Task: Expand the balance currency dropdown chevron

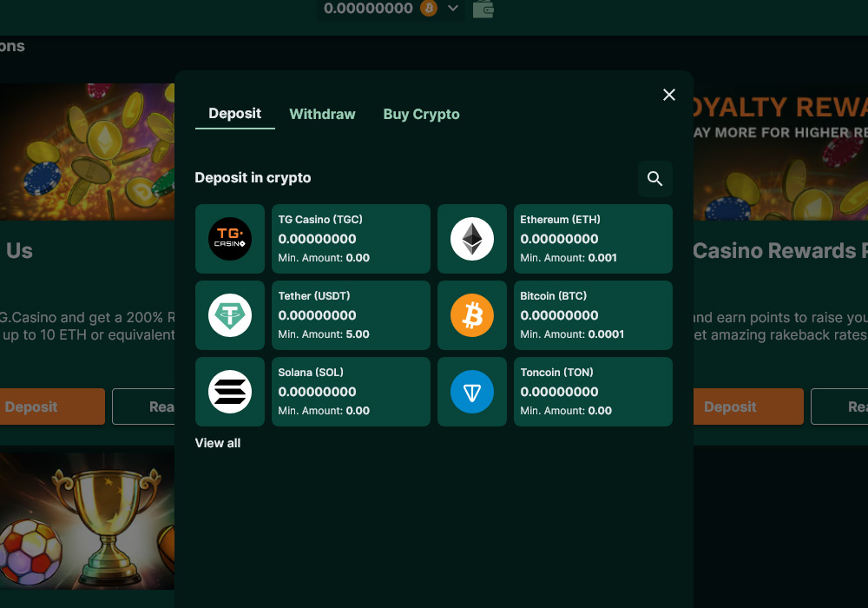Action: [x=453, y=9]
